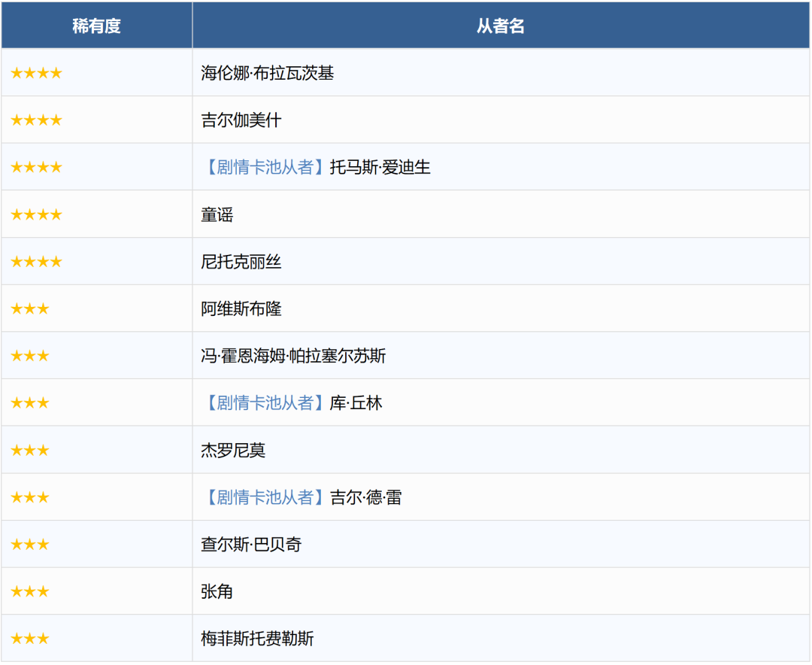Select servant name 杰罗尼莫
The image size is (812, 665).
pyautogui.click(x=233, y=451)
